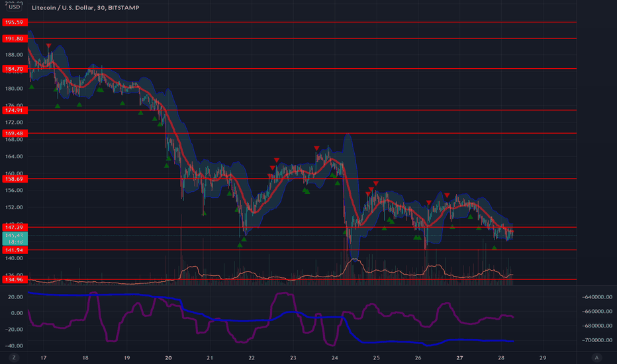The height and width of the screenshot is (364, 617).
Task: Click date 26 on the time axis
Action: tap(418, 358)
